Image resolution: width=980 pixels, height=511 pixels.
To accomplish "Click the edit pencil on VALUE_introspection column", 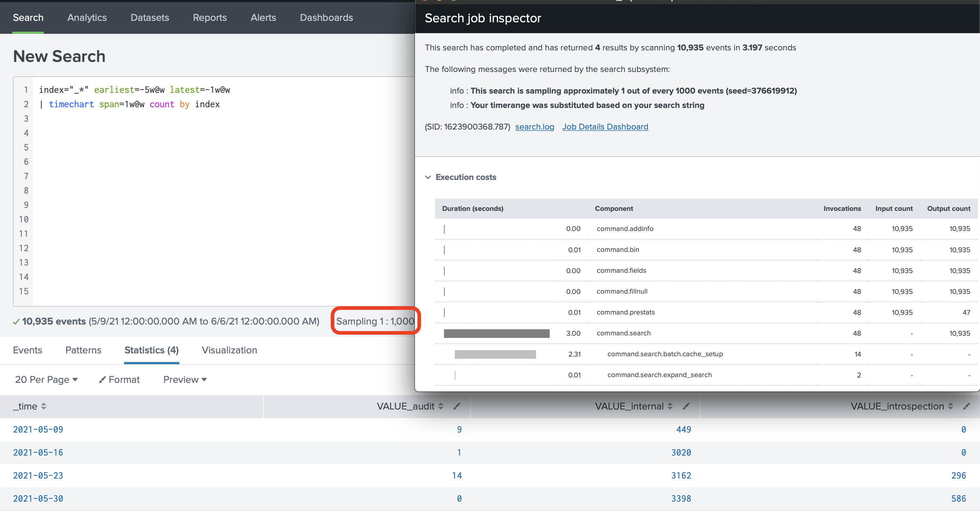I will (967, 406).
